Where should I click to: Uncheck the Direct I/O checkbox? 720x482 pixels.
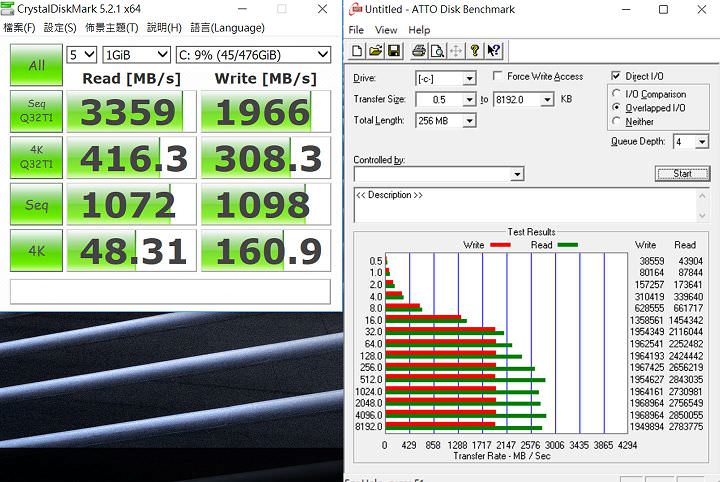click(616, 76)
